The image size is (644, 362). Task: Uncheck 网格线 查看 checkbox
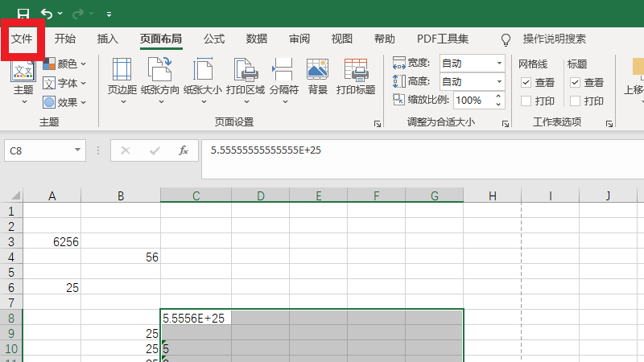click(x=526, y=82)
